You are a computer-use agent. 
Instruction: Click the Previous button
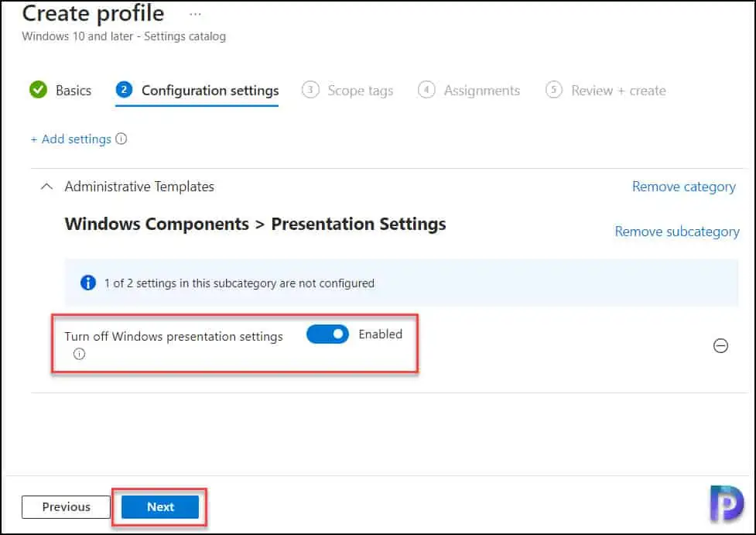click(66, 507)
